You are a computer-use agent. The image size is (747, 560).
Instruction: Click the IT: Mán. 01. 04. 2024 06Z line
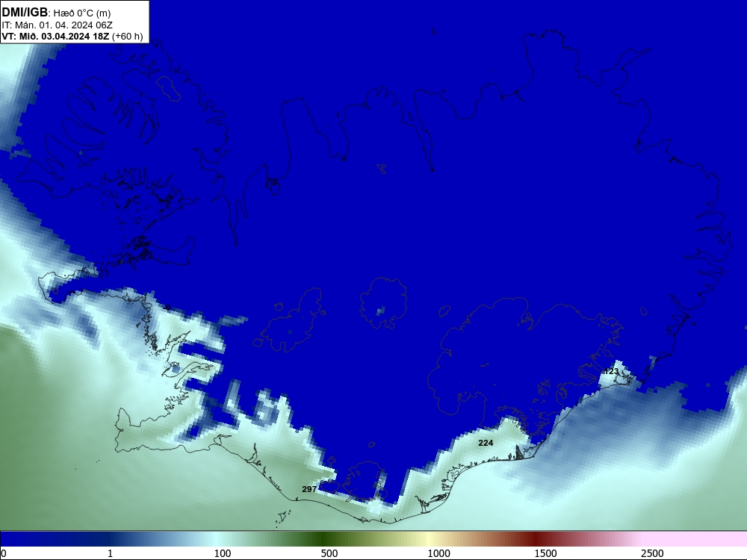click(58, 25)
